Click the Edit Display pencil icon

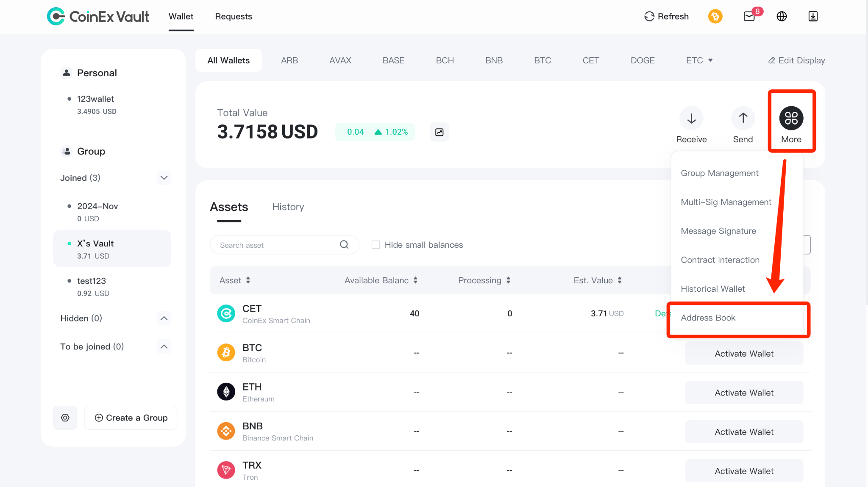[772, 61]
